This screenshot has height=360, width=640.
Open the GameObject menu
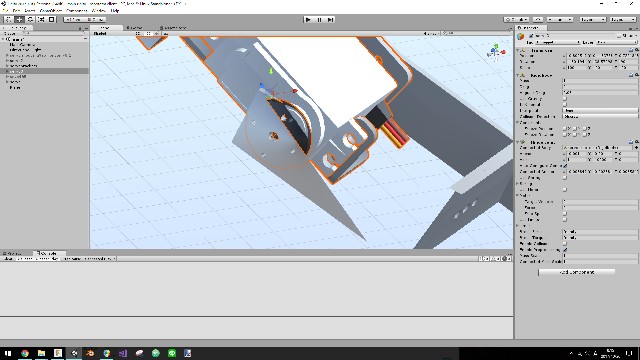click(51, 10)
